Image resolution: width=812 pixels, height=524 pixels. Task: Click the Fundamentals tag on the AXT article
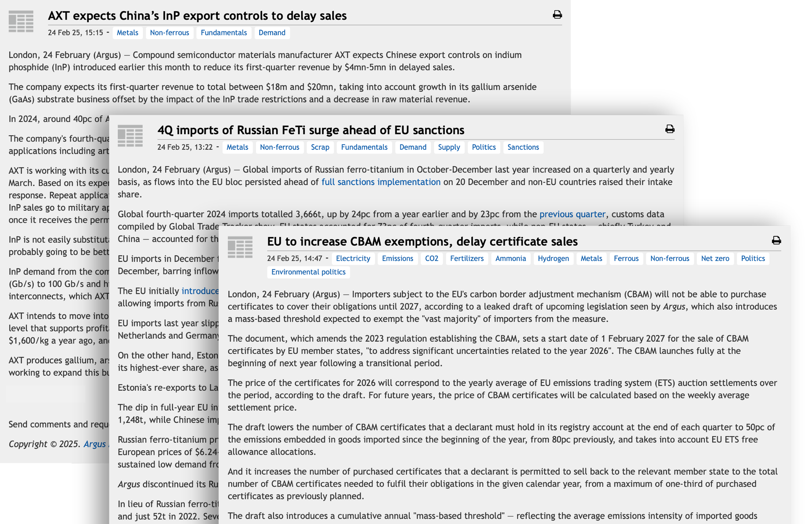224,33
